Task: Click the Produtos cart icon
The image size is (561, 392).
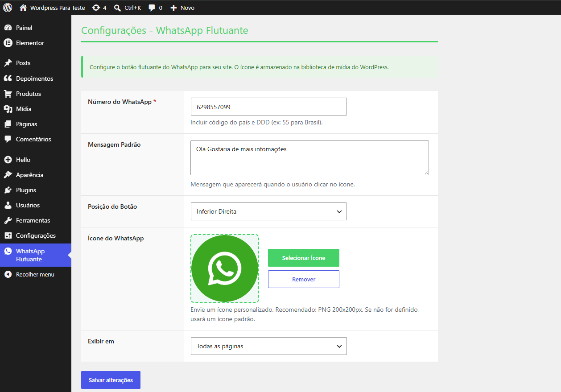Action: coord(8,94)
